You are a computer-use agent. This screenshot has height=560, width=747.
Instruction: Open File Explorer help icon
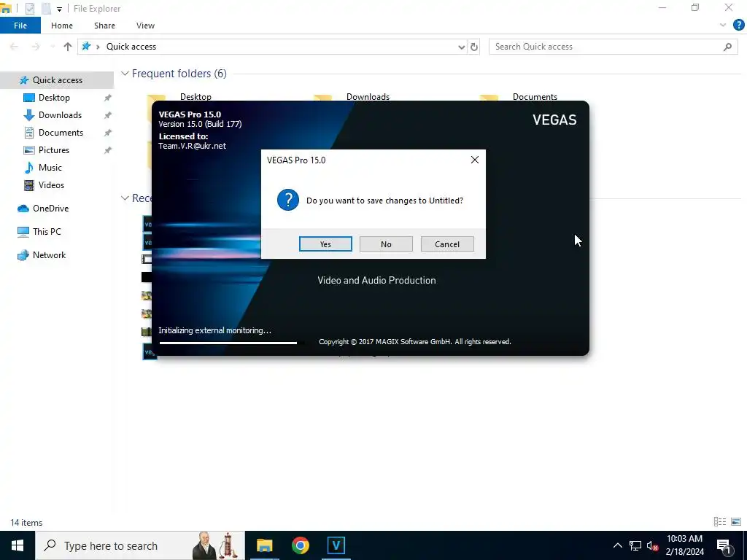(x=738, y=26)
